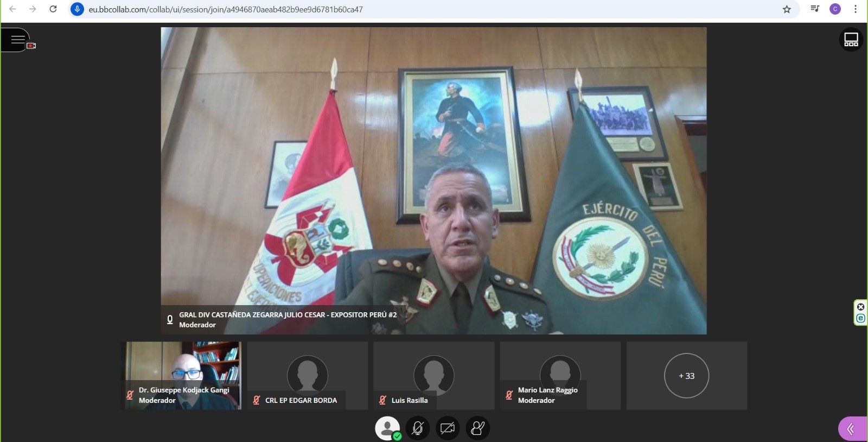Viewport: 868px width, 442px height.
Task: Open Chrome profile avatar C
Action: 835,9
